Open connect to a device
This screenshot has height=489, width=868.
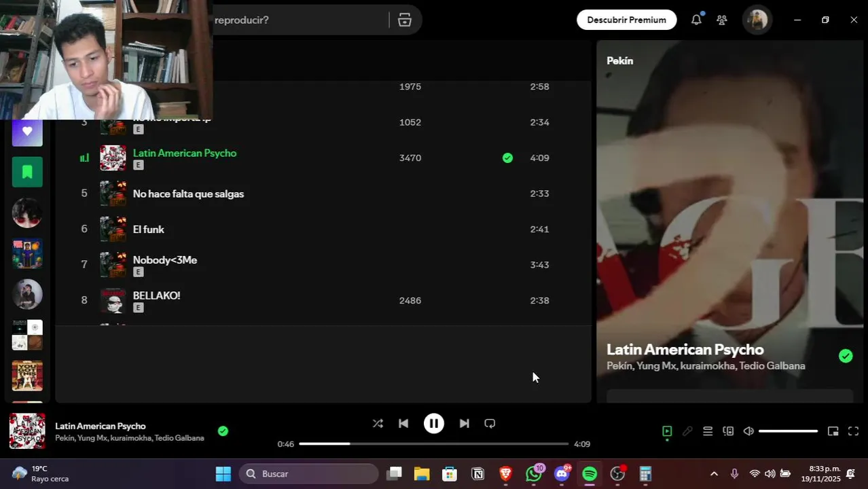(728, 431)
